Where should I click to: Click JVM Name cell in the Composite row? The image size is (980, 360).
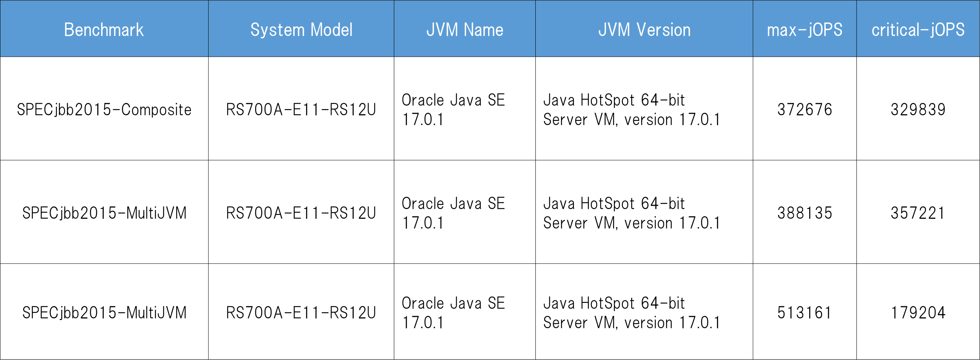click(453, 110)
